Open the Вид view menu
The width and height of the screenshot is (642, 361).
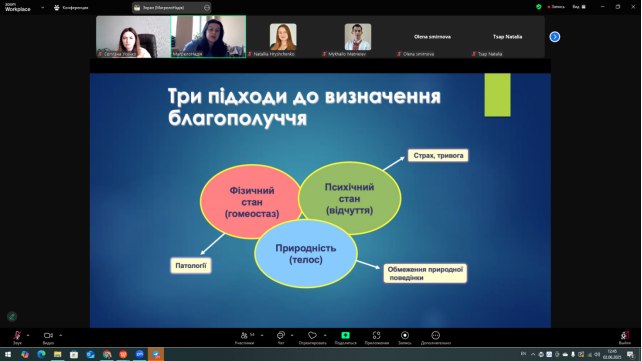(x=579, y=7)
